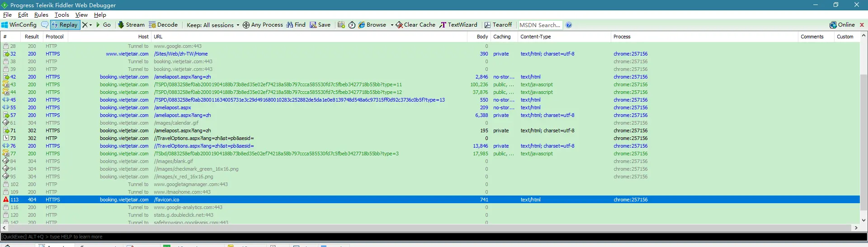This screenshot has width=868, height=247.
Task: Open the View menu
Action: [81, 14]
